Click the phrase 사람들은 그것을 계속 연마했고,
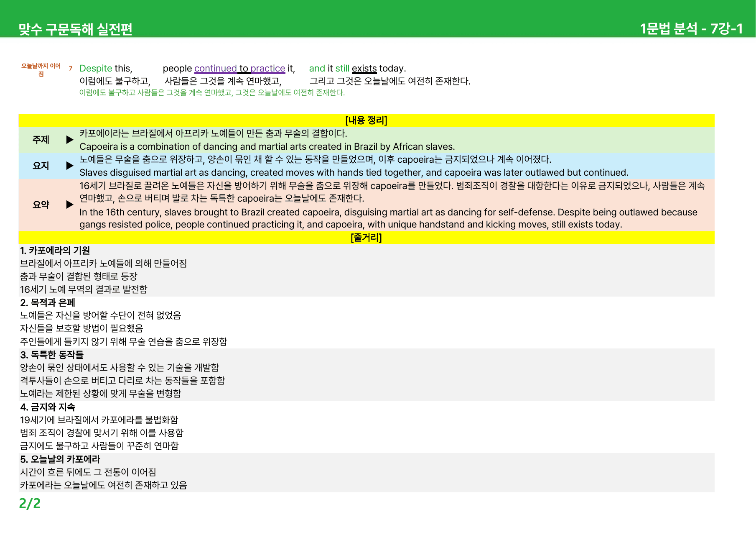This screenshot has height=535, width=756. point(223,81)
